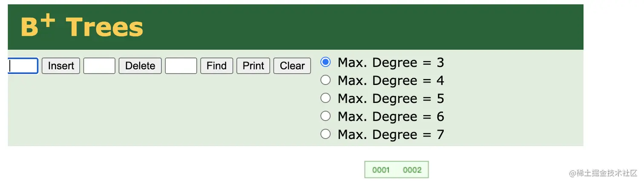Click key 0001 in the tree node
This screenshot has width=644, height=184.
tap(381, 170)
